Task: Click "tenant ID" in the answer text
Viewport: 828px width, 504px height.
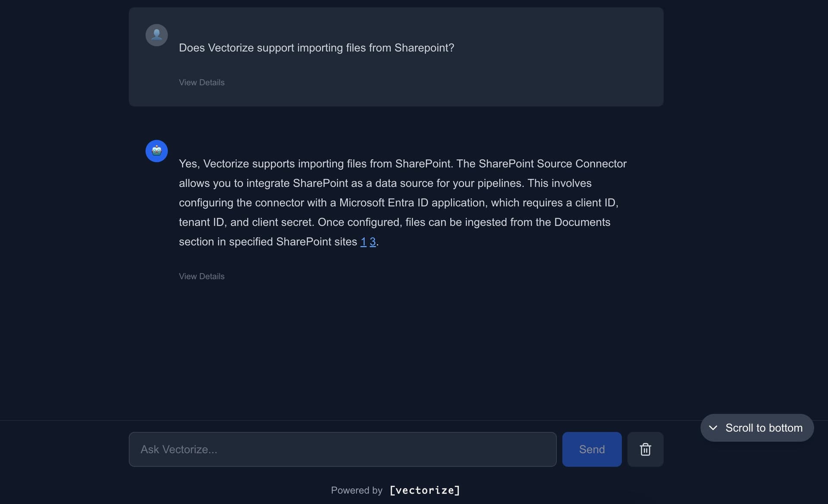Action: coord(201,222)
